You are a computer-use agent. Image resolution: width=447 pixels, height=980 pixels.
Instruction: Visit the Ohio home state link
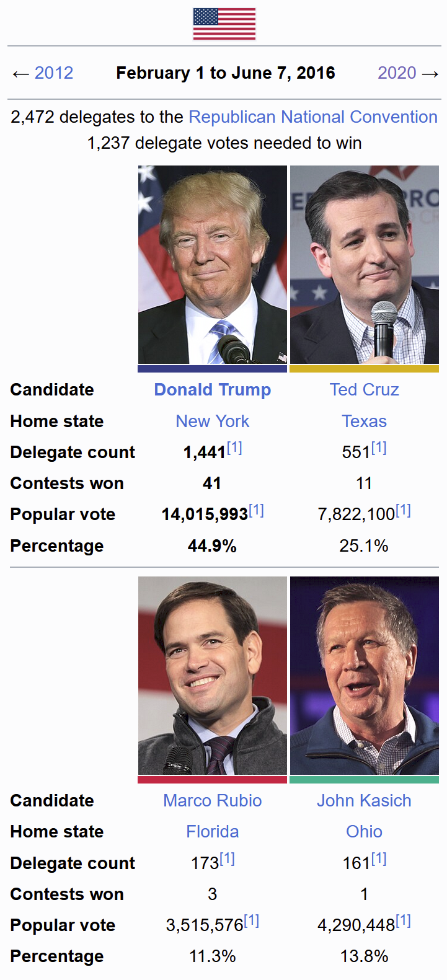point(365,832)
